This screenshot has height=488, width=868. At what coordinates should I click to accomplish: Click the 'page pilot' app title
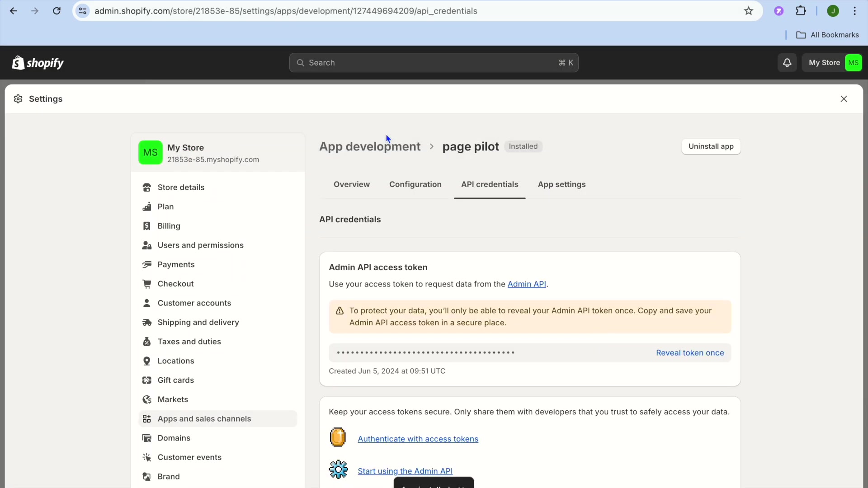tap(470, 146)
